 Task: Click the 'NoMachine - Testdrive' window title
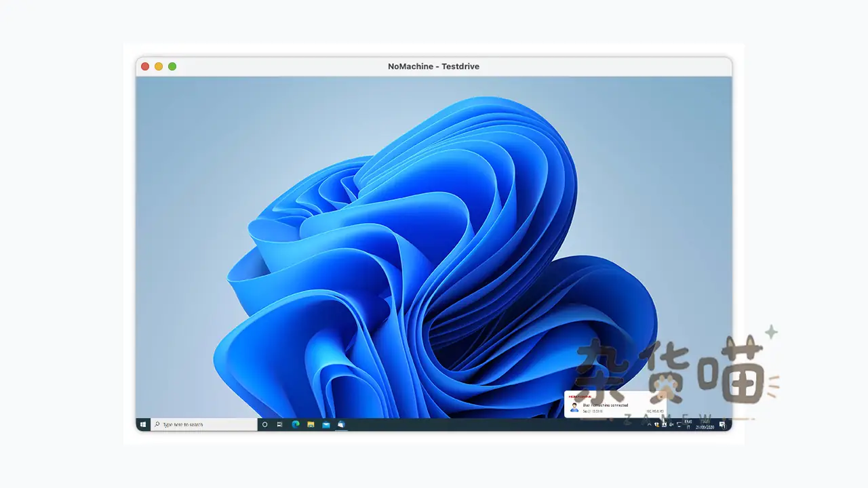(434, 66)
